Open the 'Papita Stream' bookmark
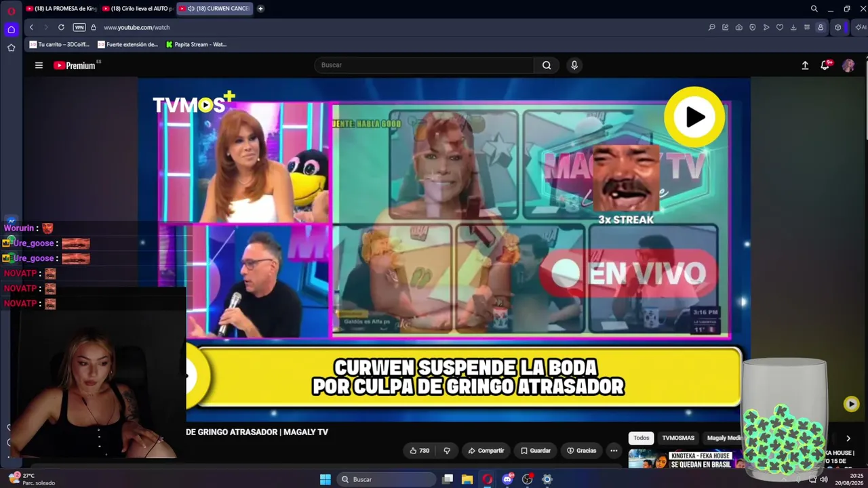This screenshot has height=488, width=868. 197,45
